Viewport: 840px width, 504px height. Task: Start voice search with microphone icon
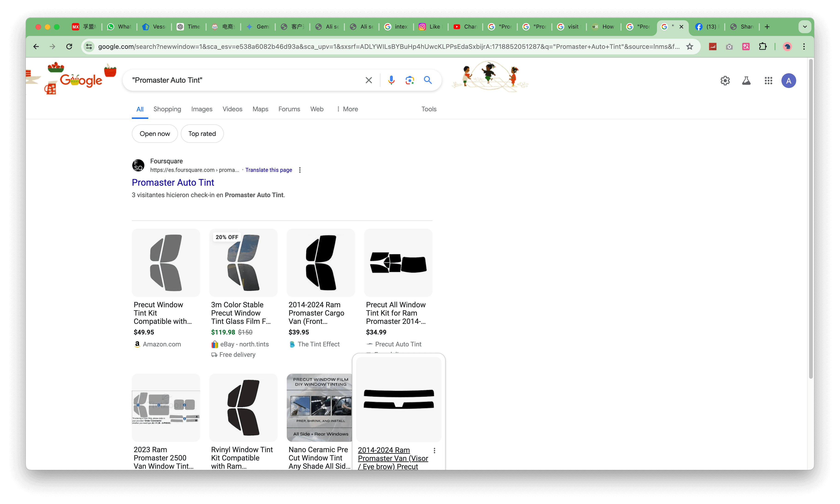point(391,80)
